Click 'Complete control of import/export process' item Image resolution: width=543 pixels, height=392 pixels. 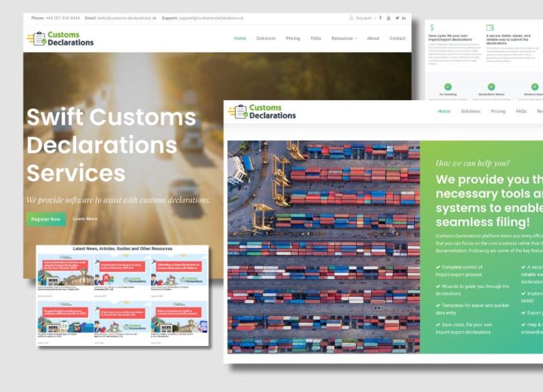point(459,271)
